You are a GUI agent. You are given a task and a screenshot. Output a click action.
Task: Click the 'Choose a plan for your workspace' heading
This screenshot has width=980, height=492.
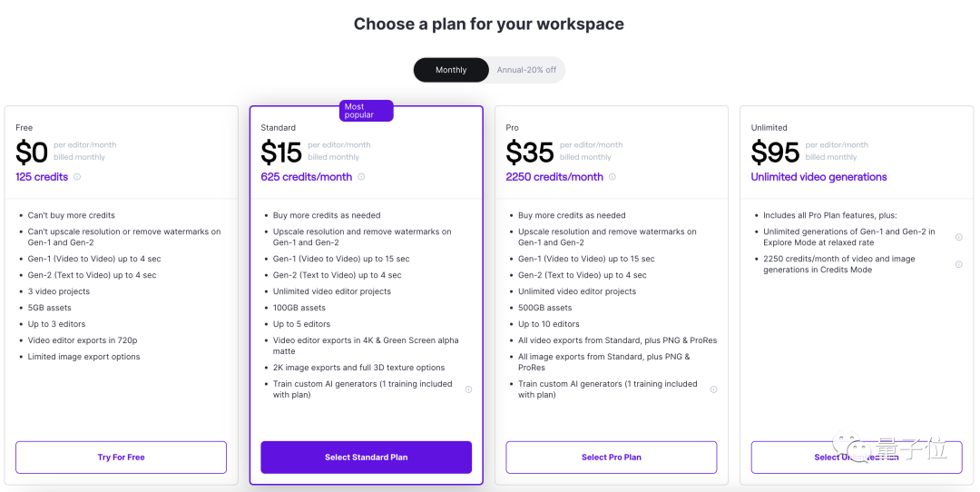489,25
